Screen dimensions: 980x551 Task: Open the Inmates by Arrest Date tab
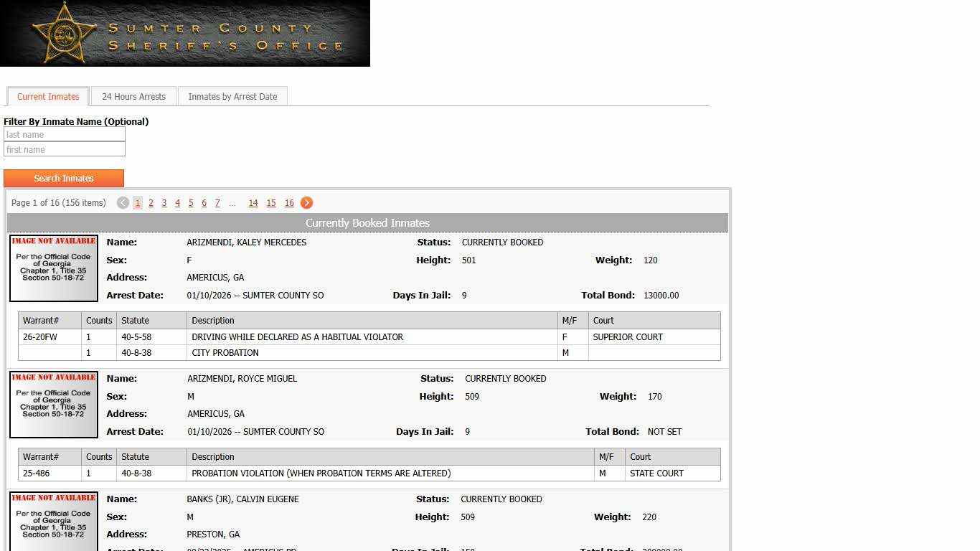click(232, 97)
